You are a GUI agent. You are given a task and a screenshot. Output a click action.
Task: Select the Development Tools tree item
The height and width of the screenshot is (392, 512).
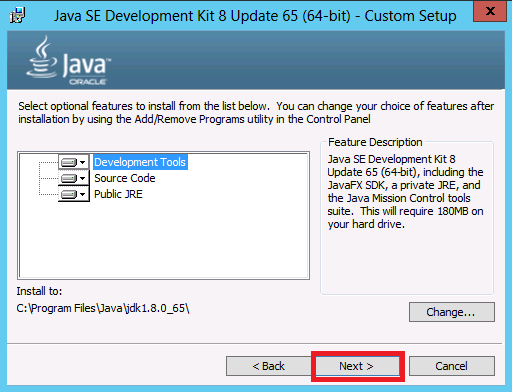coord(140,162)
